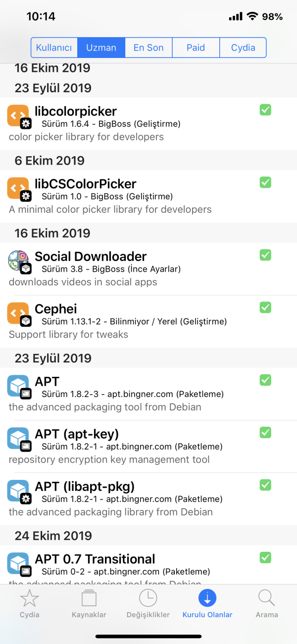The image size is (297, 644).
Task: Tap the Cephei package icon
Action: pos(18,313)
